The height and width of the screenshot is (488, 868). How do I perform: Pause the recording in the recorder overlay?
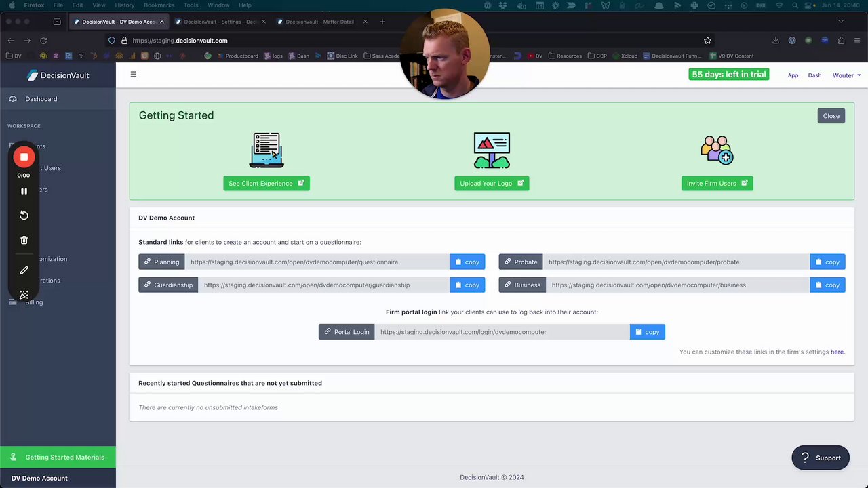24,191
